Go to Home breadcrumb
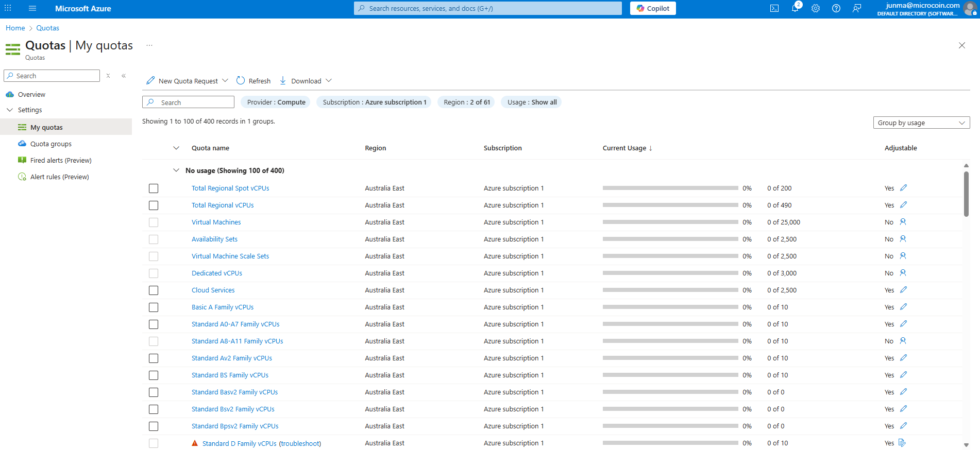The width and height of the screenshot is (980, 450). 15,28
